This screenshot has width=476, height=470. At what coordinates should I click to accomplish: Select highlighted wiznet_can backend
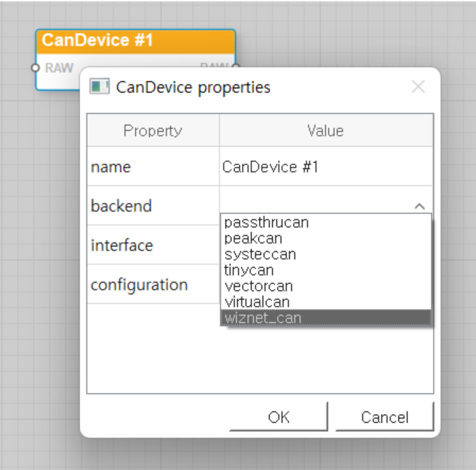point(262,318)
